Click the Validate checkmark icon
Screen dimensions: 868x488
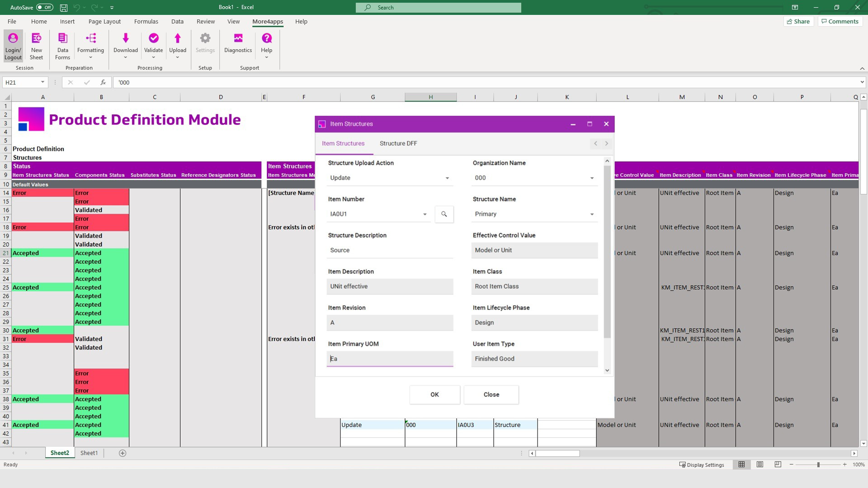coord(153,39)
